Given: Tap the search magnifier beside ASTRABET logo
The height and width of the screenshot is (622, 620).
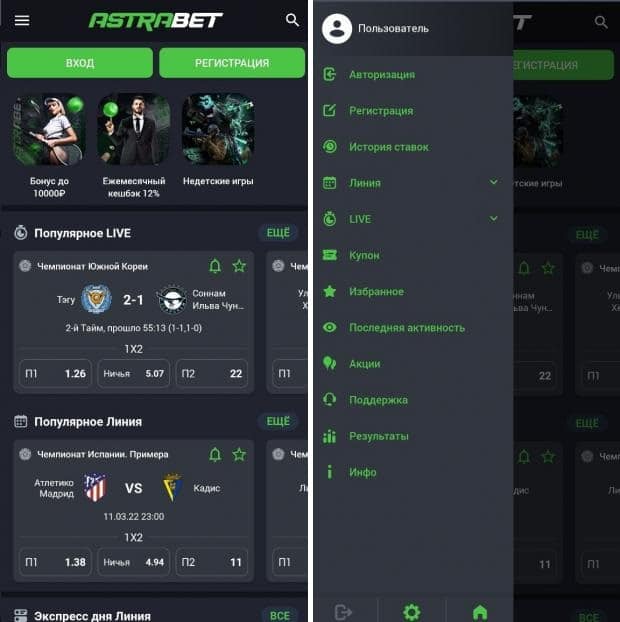Looking at the screenshot, I should tap(292, 20).
